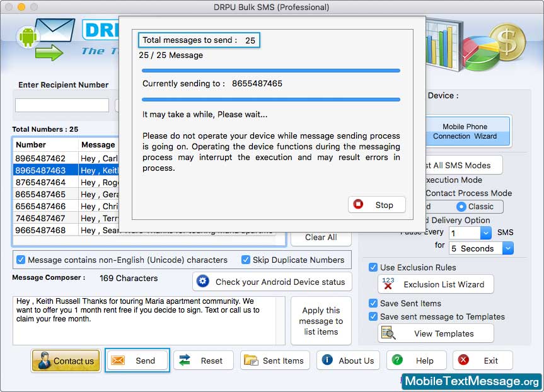Toggle the Skip Duplicate Numbers checkbox
The height and width of the screenshot is (392, 544).
[246, 260]
